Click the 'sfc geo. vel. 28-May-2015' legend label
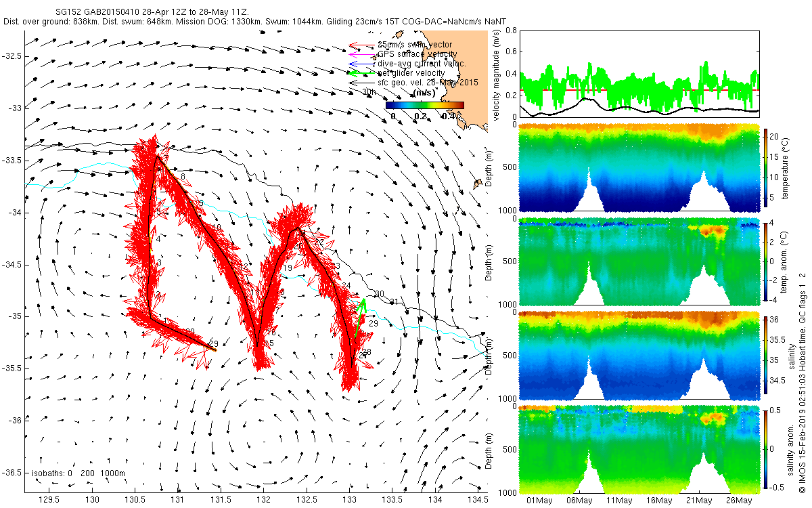The image size is (812, 508). (x=428, y=83)
